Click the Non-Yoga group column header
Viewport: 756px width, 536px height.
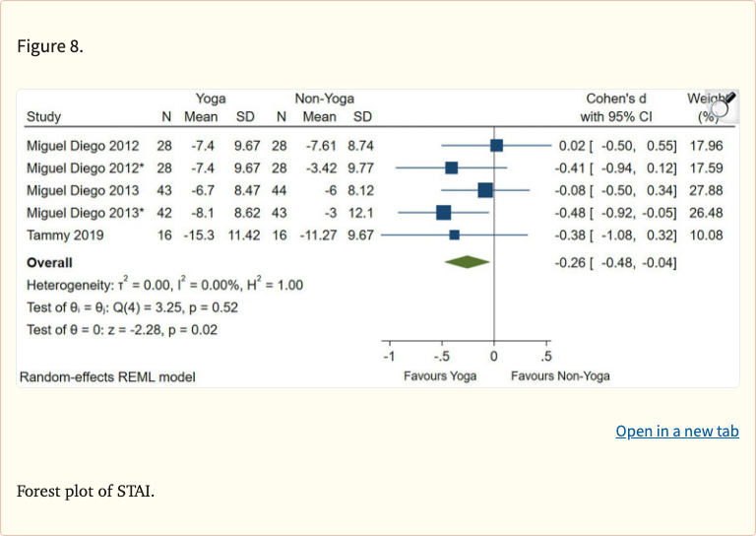pos(324,99)
